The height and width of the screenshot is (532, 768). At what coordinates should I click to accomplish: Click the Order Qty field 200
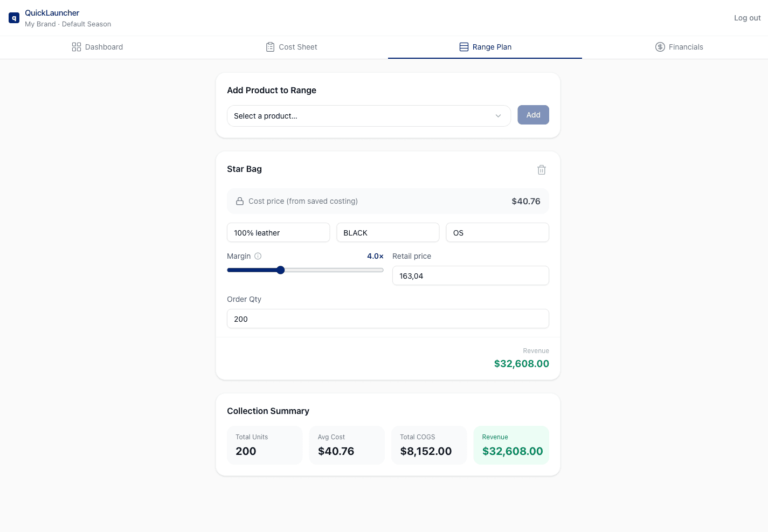(388, 319)
